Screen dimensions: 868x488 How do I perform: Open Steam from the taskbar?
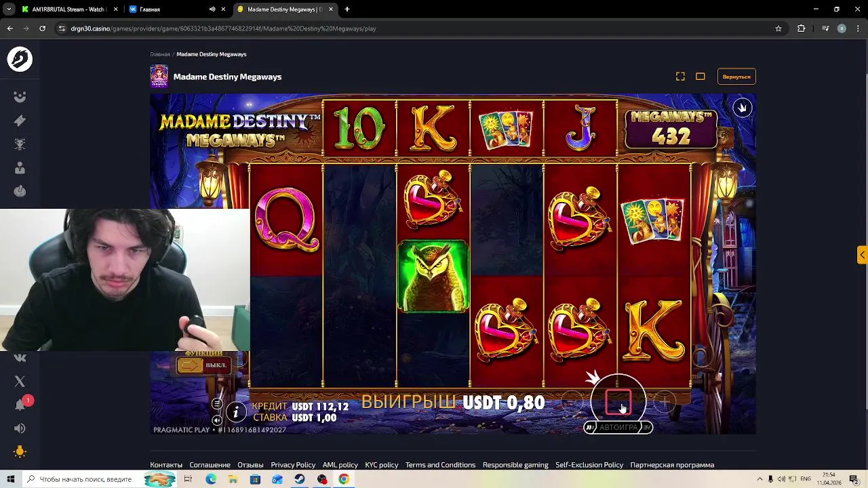[300, 479]
